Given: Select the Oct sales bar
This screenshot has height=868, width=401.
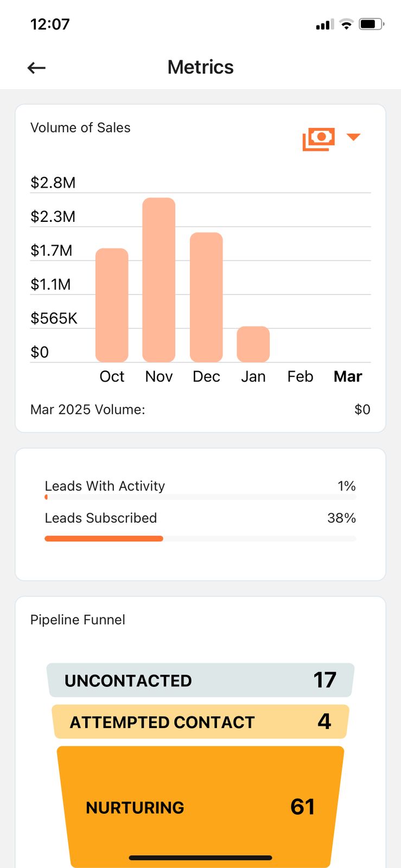Looking at the screenshot, I should pyautogui.click(x=112, y=305).
